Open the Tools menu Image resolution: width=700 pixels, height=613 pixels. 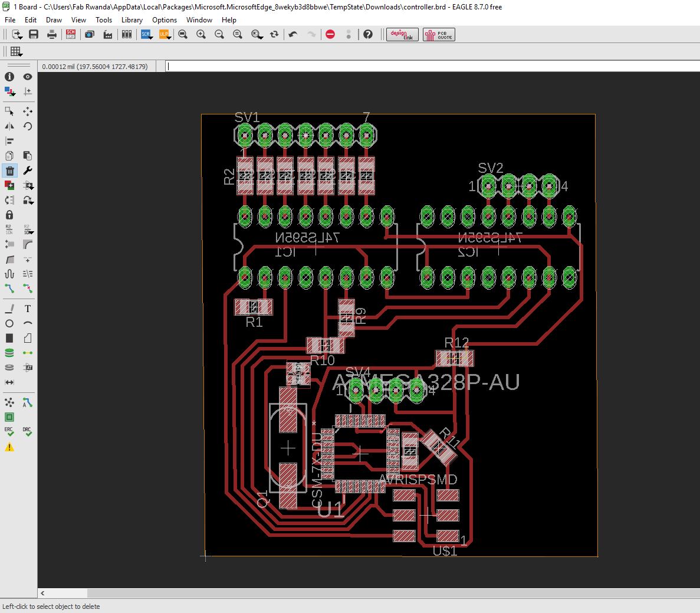pos(103,19)
